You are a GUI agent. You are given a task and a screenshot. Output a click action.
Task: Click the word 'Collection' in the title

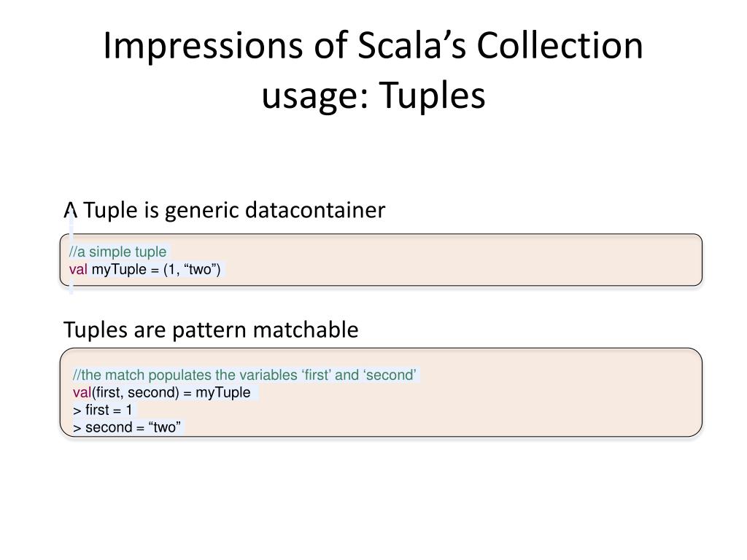(560, 46)
